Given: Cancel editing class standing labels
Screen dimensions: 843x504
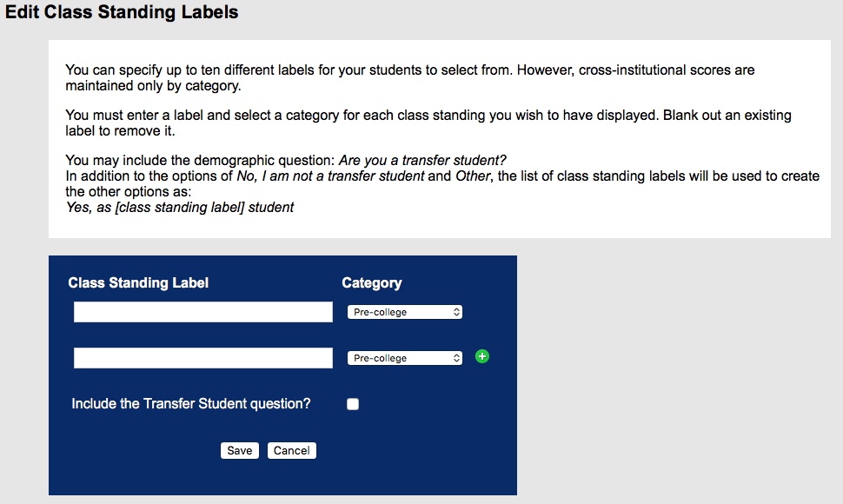Looking at the screenshot, I should [291, 450].
